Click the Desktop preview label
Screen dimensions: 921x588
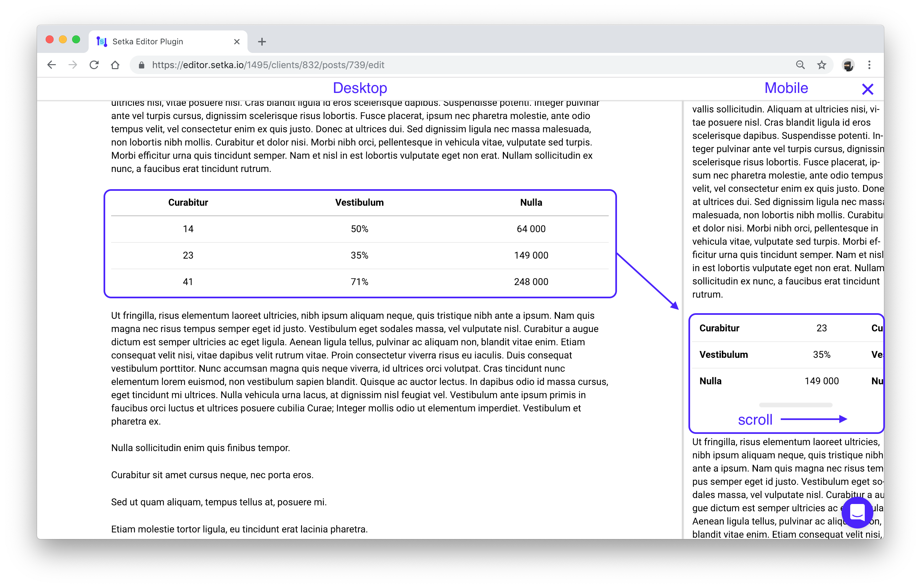pyautogui.click(x=360, y=88)
